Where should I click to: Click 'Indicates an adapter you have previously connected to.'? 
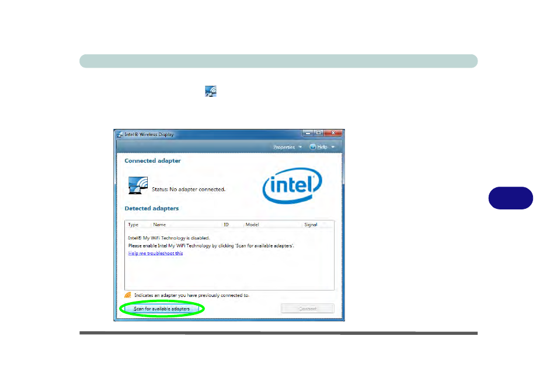click(192, 295)
